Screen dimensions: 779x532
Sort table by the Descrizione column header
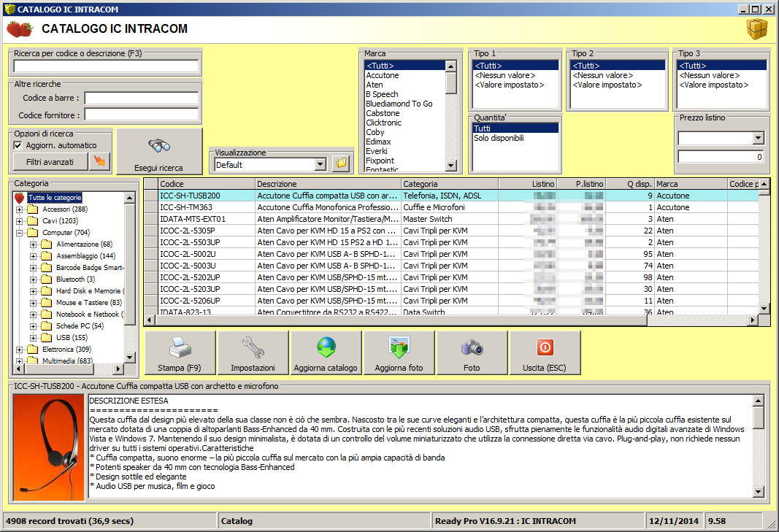tap(328, 184)
